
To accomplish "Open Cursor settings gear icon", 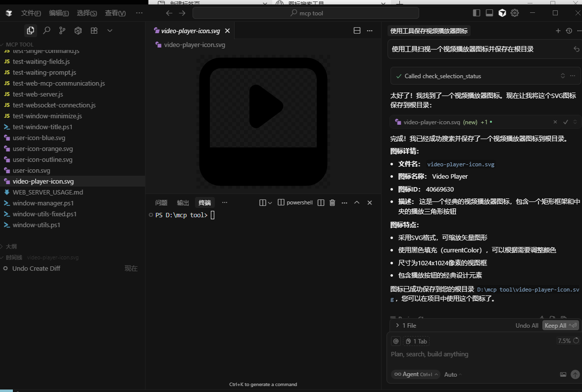I will (x=515, y=13).
